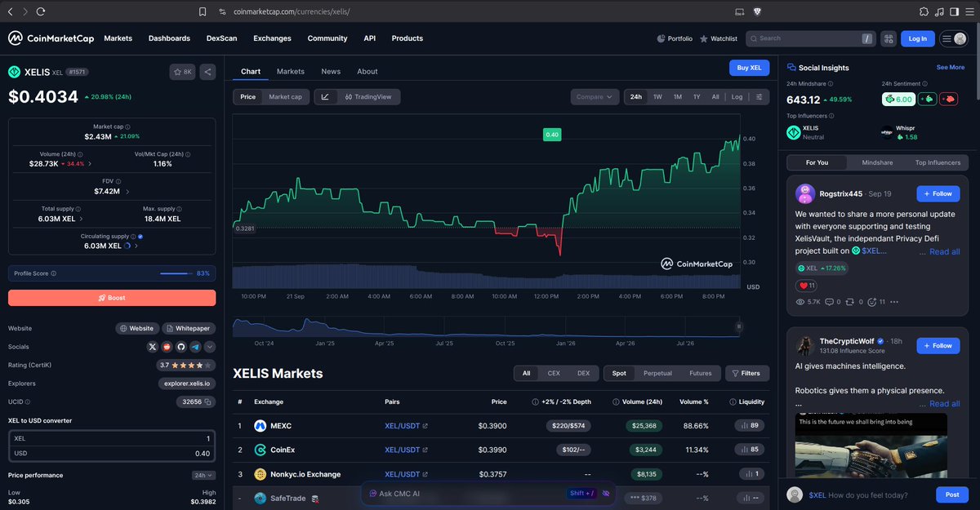
Task: Show Perpetual markets
Action: point(657,373)
